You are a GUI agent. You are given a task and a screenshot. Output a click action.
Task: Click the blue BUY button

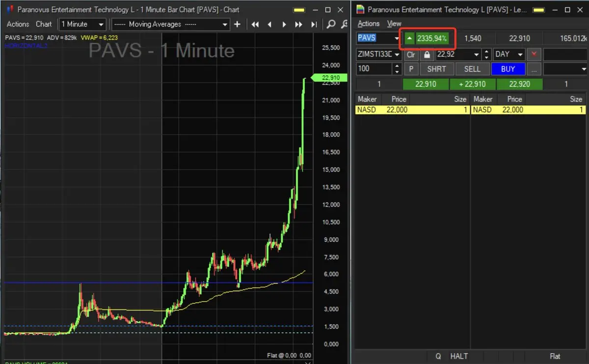[x=508, y=69]
